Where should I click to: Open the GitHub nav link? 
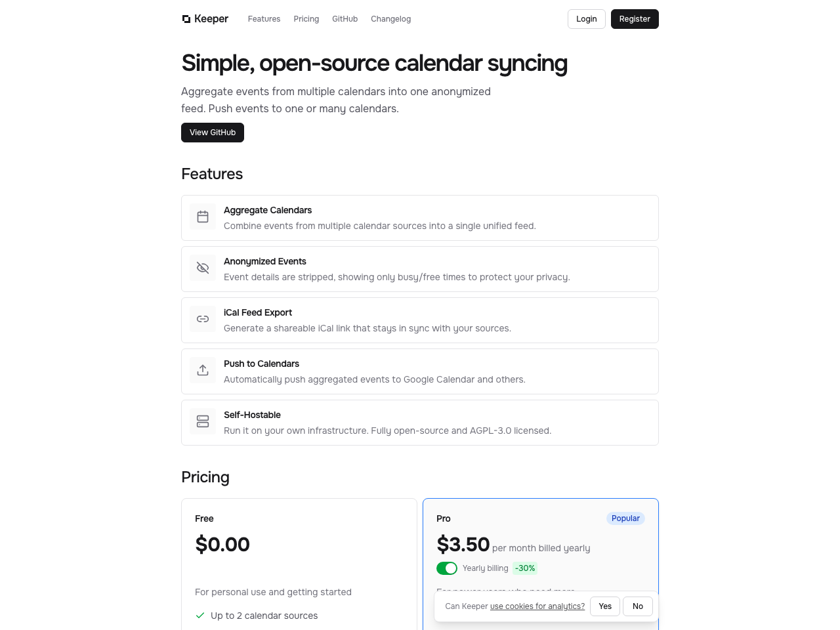click(345, 19)
